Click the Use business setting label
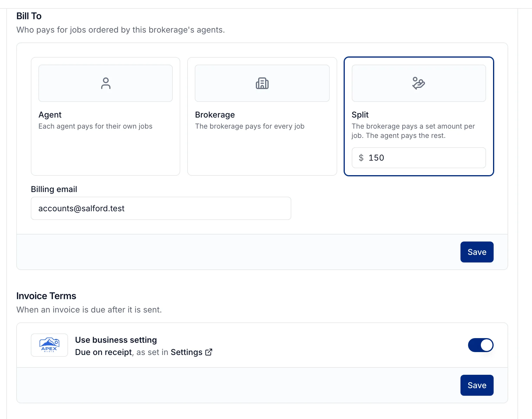 pyautogui.click(x=116, y=340)
